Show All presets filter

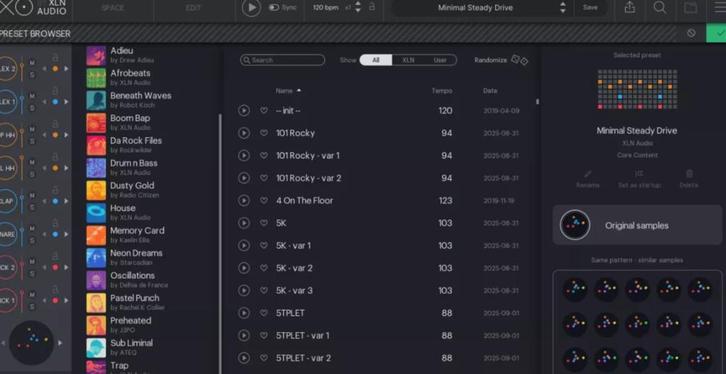point(376,60)
